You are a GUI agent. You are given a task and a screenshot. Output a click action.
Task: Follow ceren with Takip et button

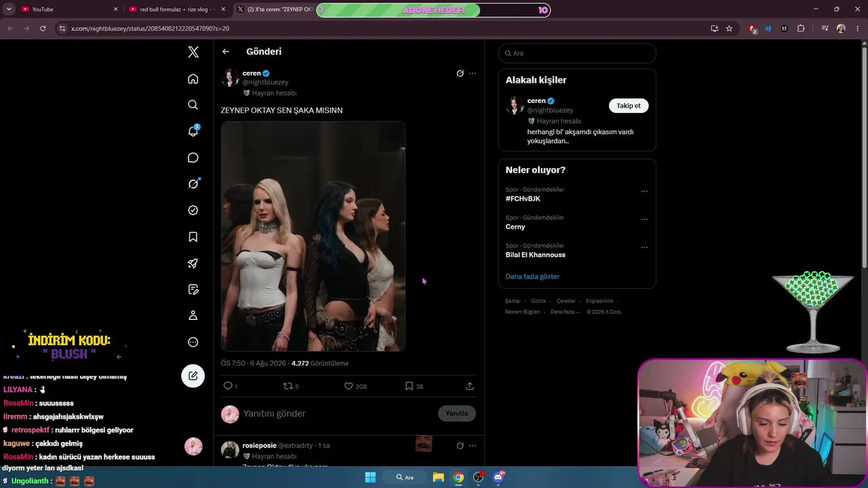click(x=629, y=106)
